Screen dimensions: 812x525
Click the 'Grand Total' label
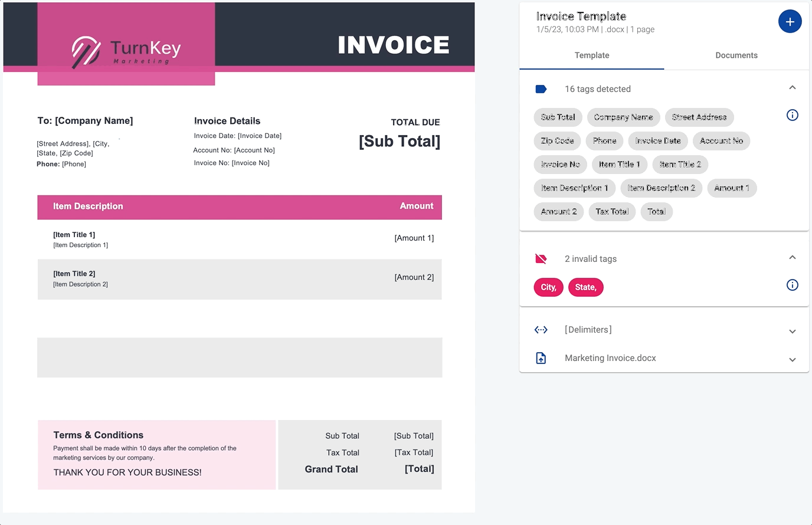point(331,470)
